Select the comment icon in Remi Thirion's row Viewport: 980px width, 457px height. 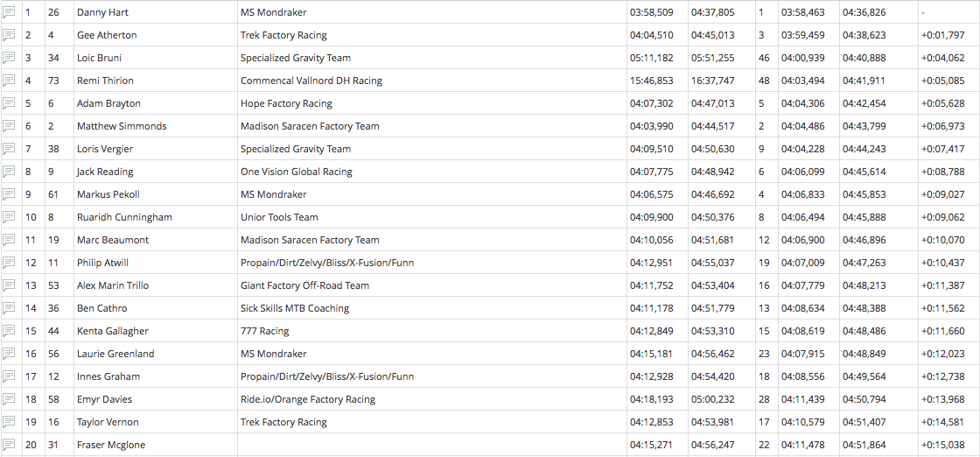click(x=10, y=81)
